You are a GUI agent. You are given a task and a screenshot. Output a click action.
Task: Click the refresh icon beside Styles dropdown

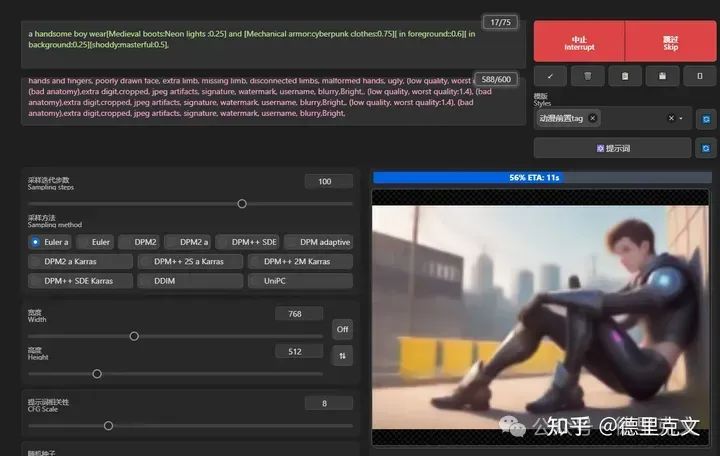click(706, 119)
